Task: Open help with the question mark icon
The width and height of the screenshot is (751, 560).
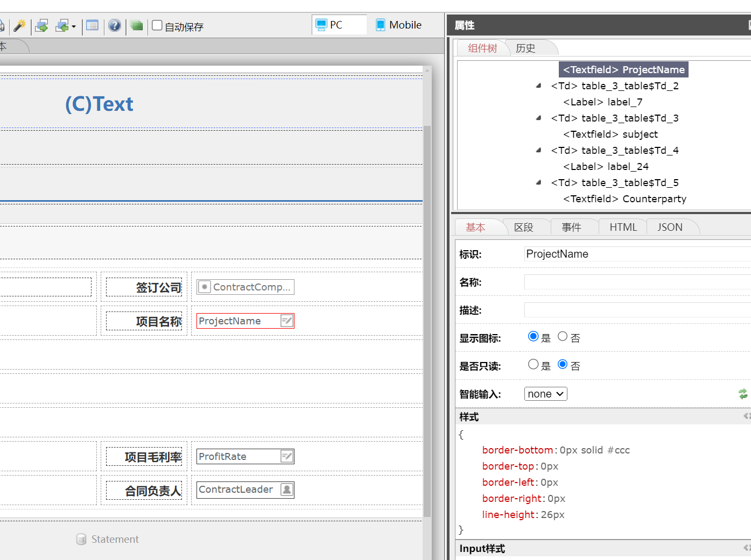Action: [x=115, y=25]
